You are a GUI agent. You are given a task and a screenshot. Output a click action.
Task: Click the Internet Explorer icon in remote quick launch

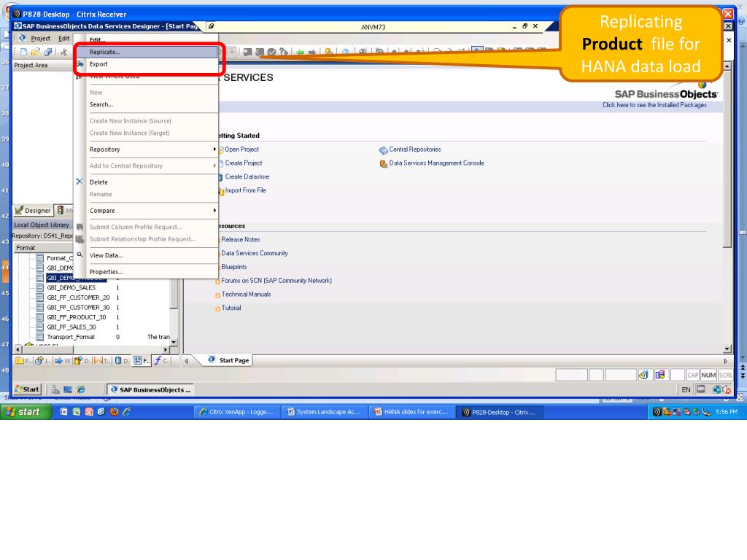(x=81, y=389)
